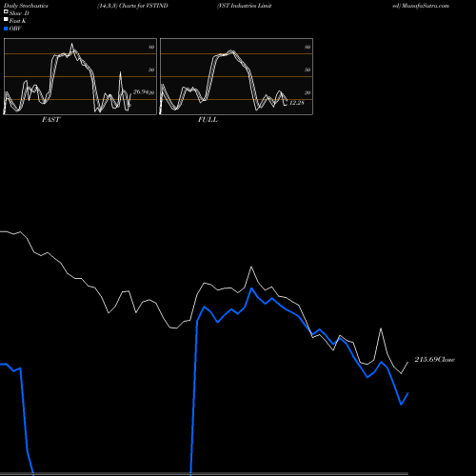This screenshot has height=476, width=476.
Task: Click the 'OBV' legend text
Action: pyautogui.click(x=15, y=29)
